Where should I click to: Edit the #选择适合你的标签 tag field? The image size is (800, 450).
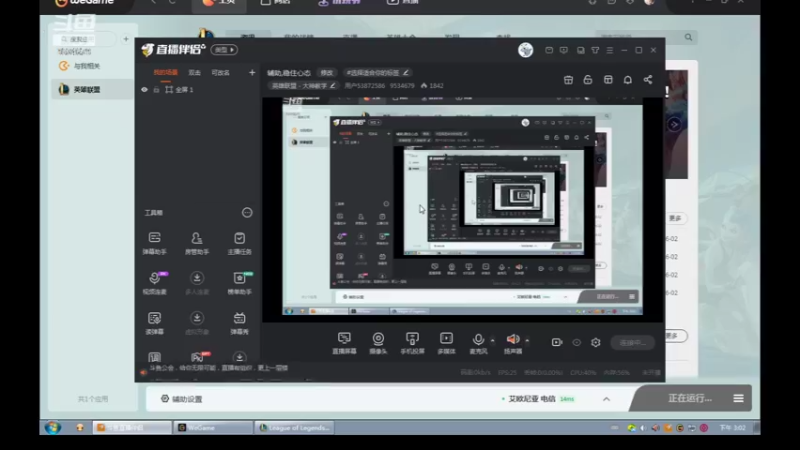coord(377,72)
